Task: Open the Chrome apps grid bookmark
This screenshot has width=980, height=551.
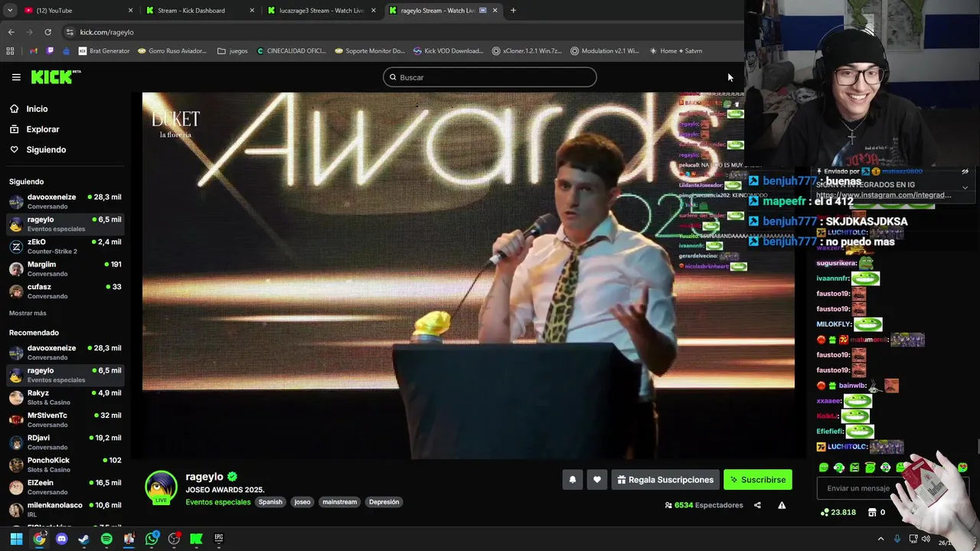Action: click(x=10, y=51)
